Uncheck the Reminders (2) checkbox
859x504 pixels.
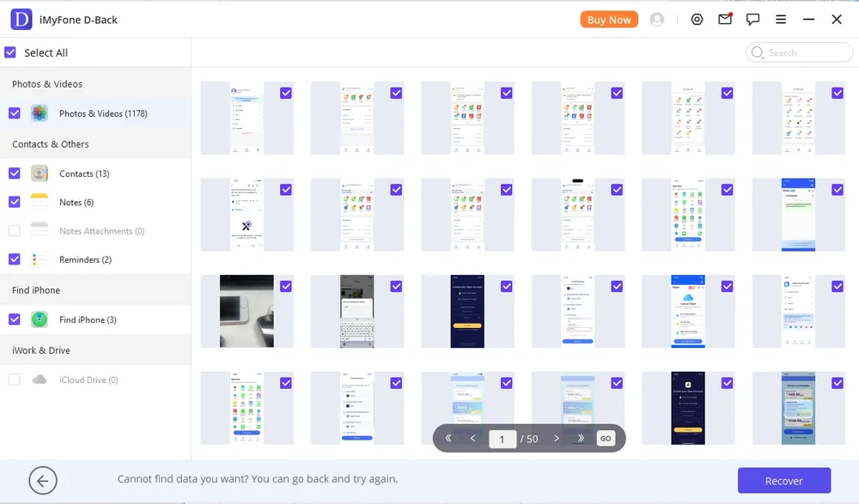[15, 259]
